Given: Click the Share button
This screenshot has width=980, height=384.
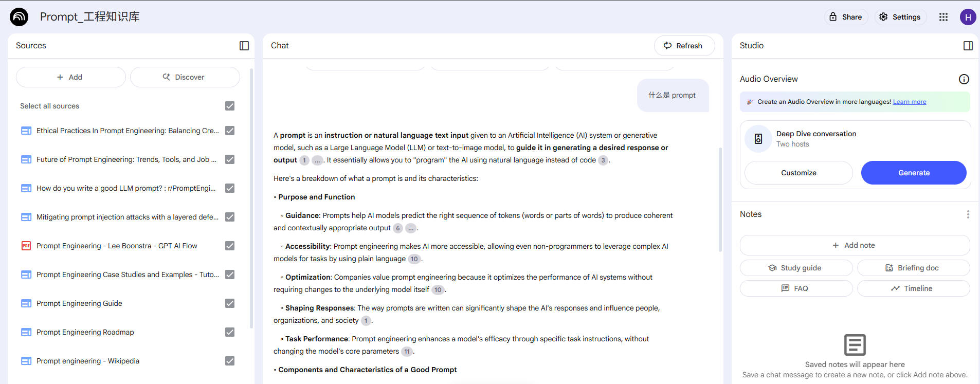Looking at the screenshot, I should pyautogui.click(x=845, y=17).
